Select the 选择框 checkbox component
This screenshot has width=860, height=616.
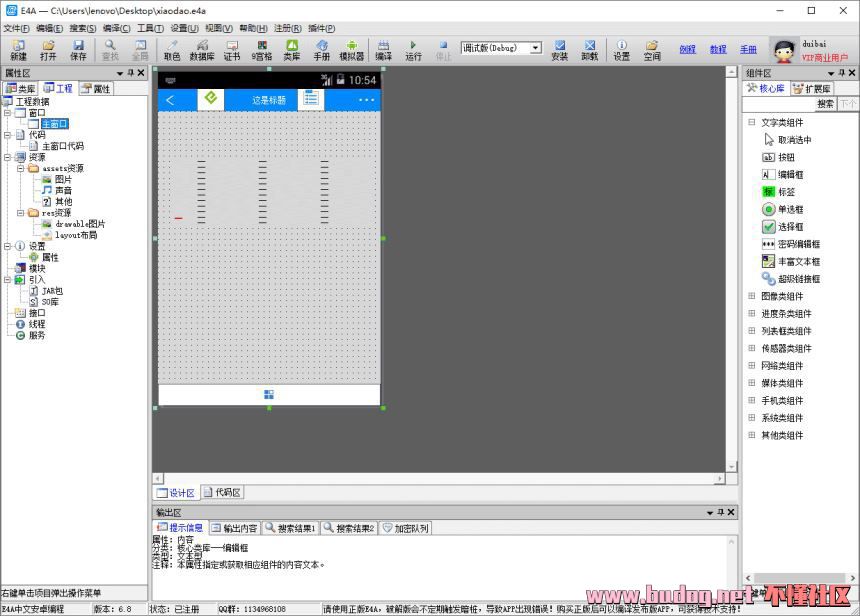pos(789,227)
